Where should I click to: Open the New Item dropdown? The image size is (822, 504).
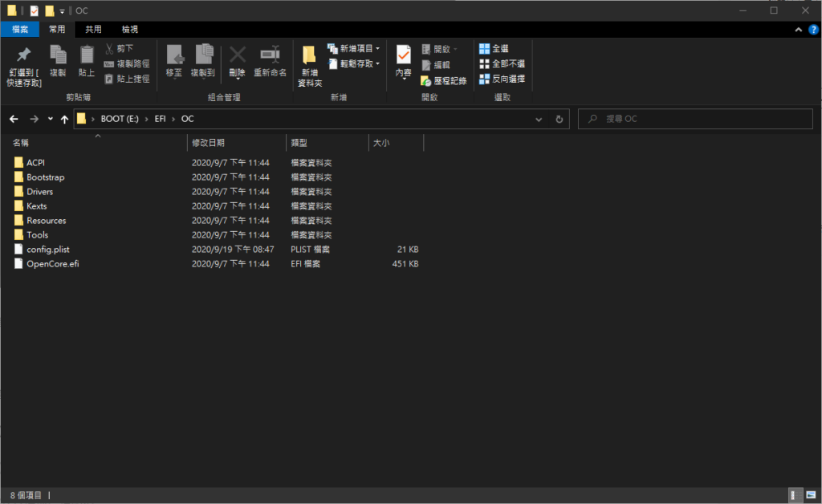coord(354,49)
